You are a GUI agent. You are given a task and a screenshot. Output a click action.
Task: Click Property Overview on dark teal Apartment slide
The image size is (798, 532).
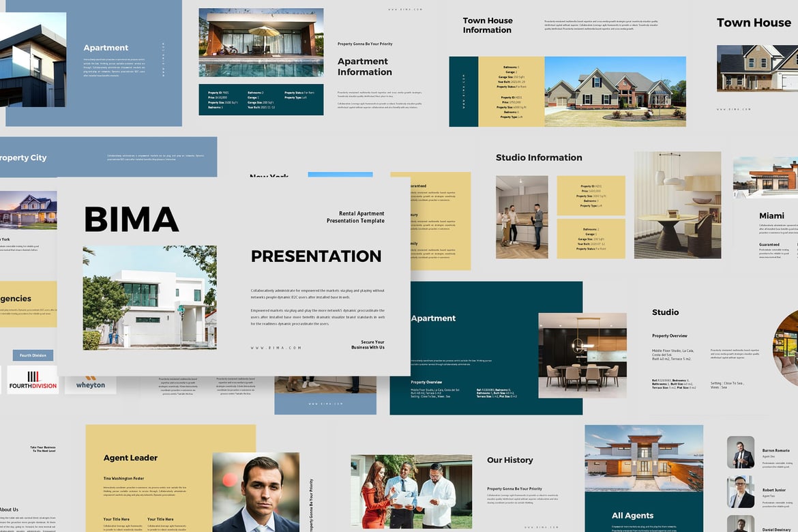pyautogui.click(x=426, y=383)
